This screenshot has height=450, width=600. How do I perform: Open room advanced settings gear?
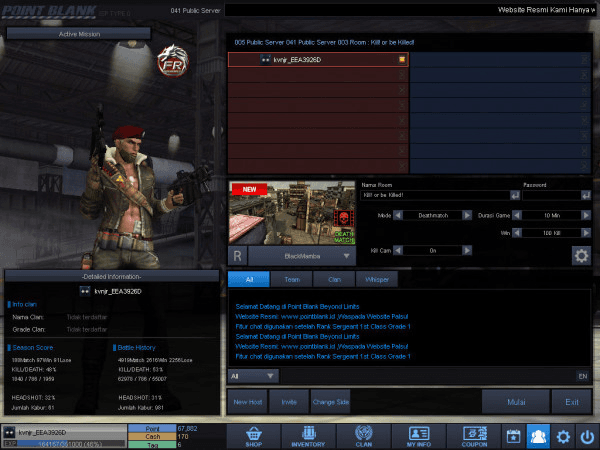[x=581, y=255]
